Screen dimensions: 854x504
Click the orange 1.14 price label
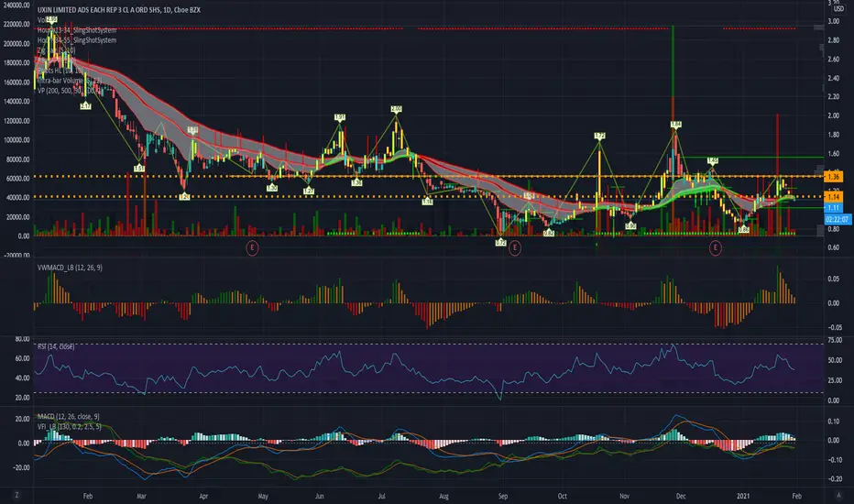(833, 197)
